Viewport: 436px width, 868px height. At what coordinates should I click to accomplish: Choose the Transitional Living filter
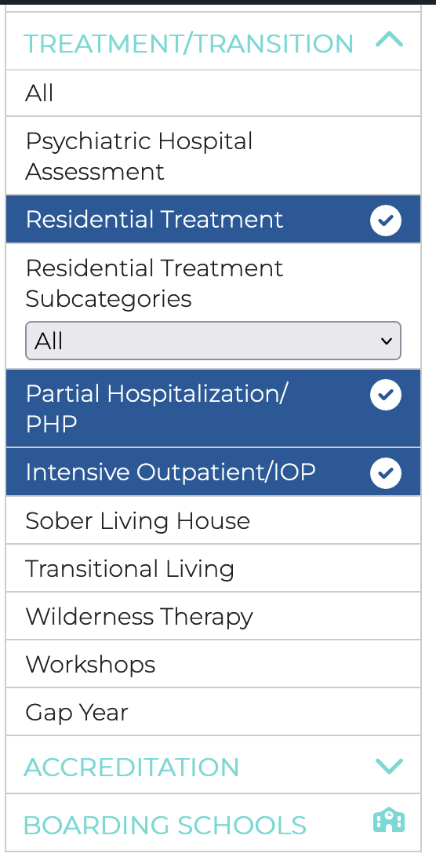[x=213, y=568]
